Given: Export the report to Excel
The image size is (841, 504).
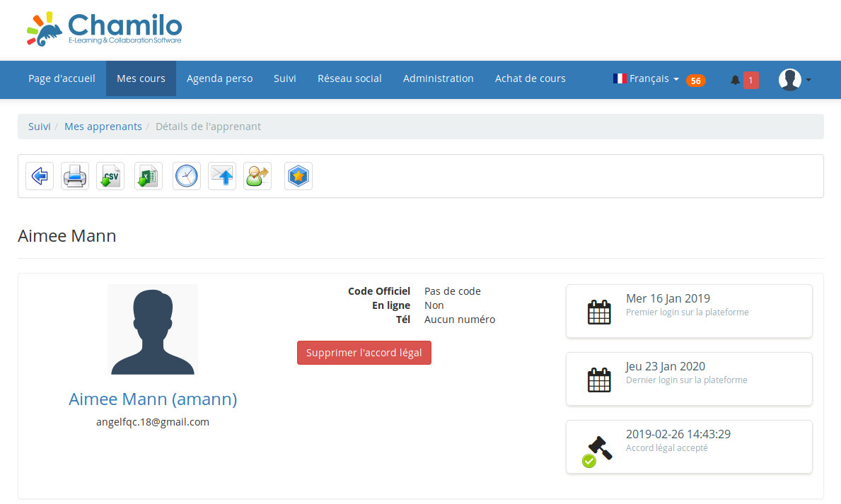Looking at the screenshot, I should click(x=148, y=175).
